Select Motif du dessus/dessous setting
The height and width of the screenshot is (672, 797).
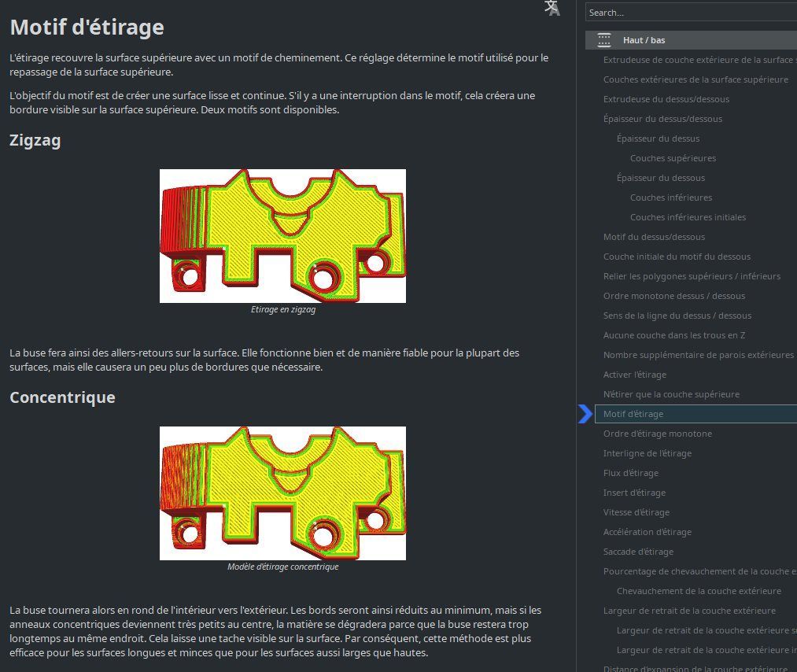pyautogui.click(x=654, y=237)
